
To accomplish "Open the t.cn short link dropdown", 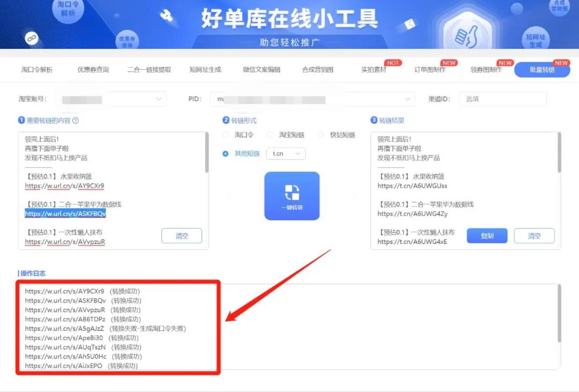I will 286,154.
